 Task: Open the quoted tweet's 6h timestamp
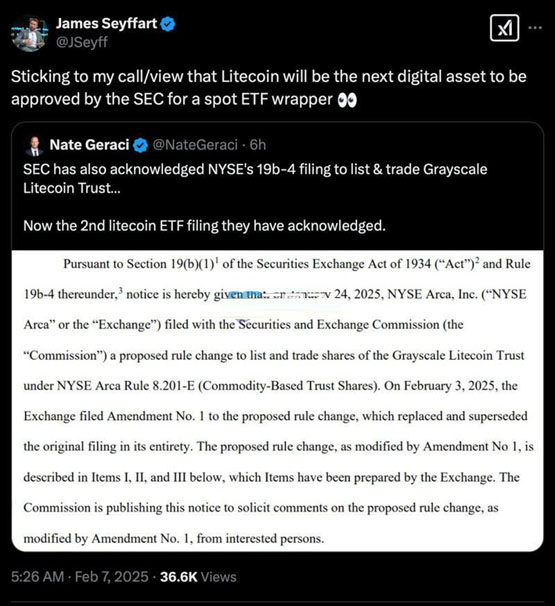click(258, 145)
